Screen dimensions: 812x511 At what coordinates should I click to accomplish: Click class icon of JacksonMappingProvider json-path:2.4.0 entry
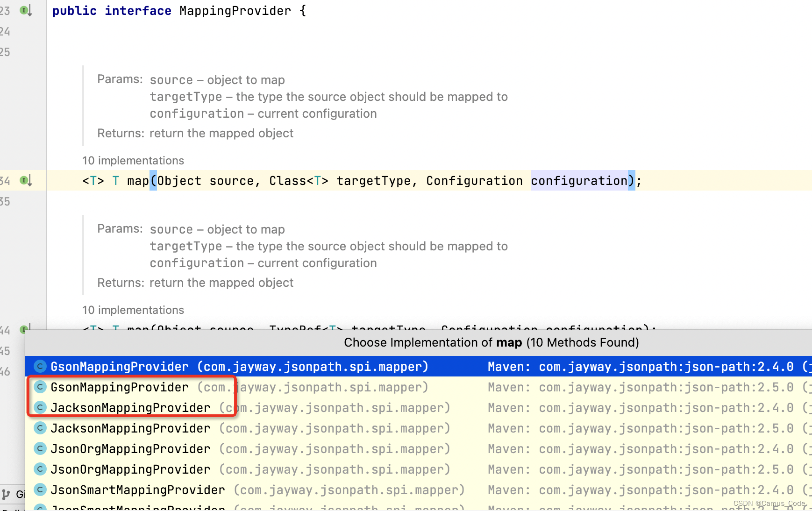coord(40,407)
